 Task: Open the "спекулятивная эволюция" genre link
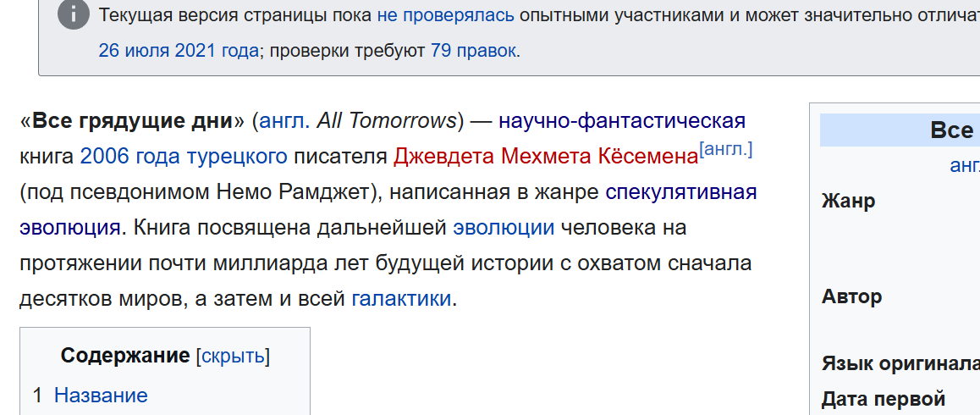pyautogui.click(x=680, y=192)
